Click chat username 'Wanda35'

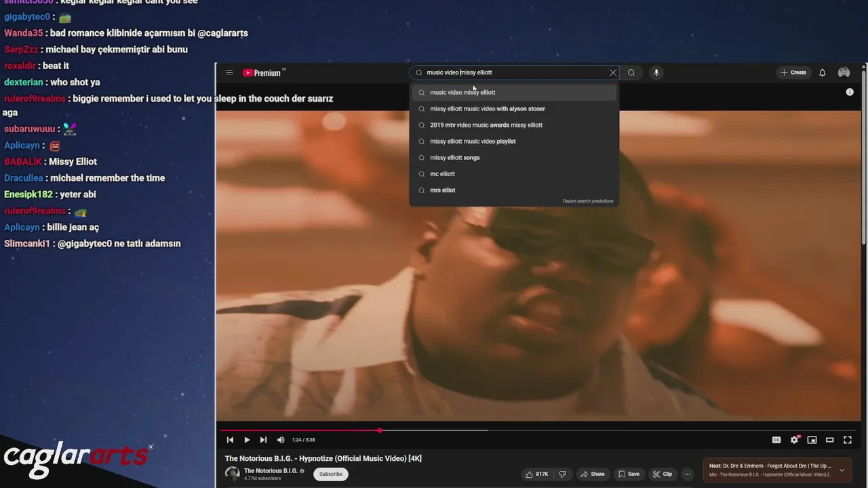click(23, 33)
